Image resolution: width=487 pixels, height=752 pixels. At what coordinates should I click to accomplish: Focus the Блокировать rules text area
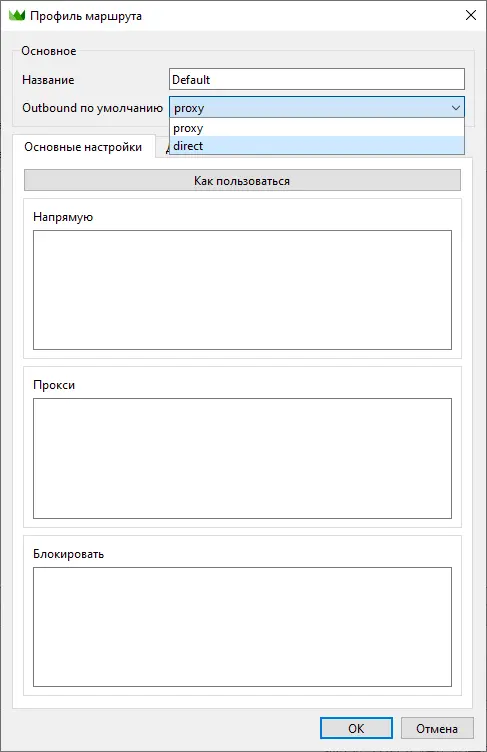pos(242,627)
